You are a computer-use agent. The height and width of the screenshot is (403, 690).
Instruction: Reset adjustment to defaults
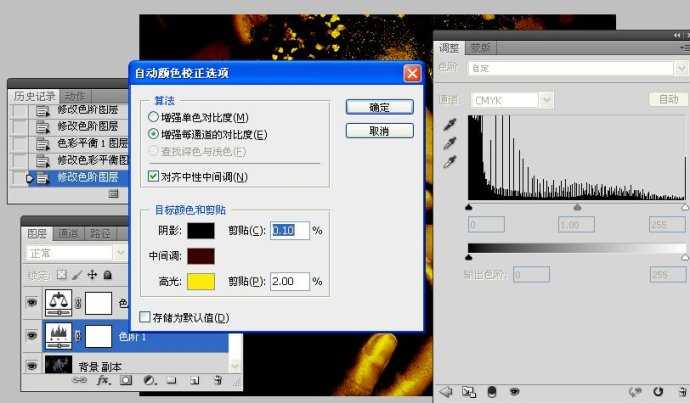pyautogui.click(x=658, y=391)
